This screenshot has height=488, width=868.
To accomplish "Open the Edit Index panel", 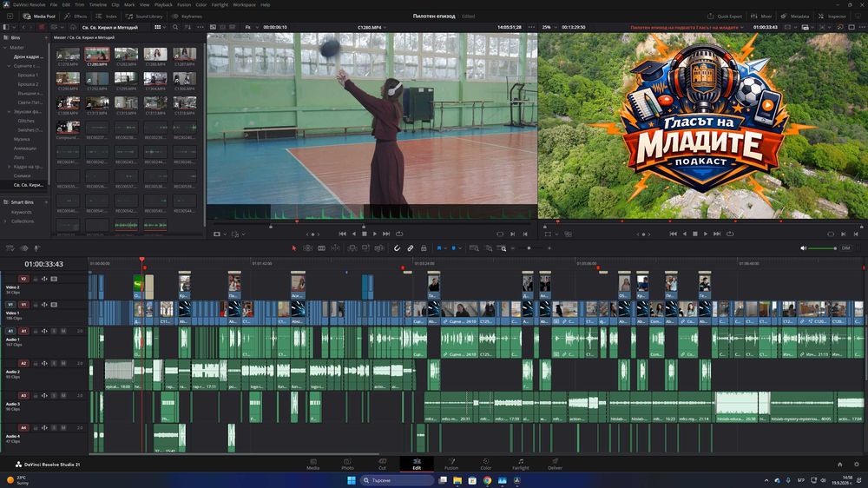I will point(106,16).
